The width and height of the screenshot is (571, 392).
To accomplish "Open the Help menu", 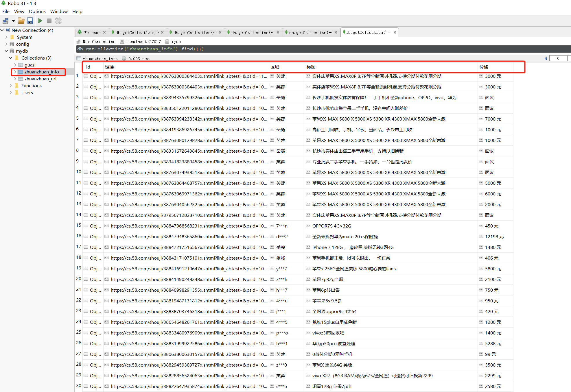I will pos(77,11).
